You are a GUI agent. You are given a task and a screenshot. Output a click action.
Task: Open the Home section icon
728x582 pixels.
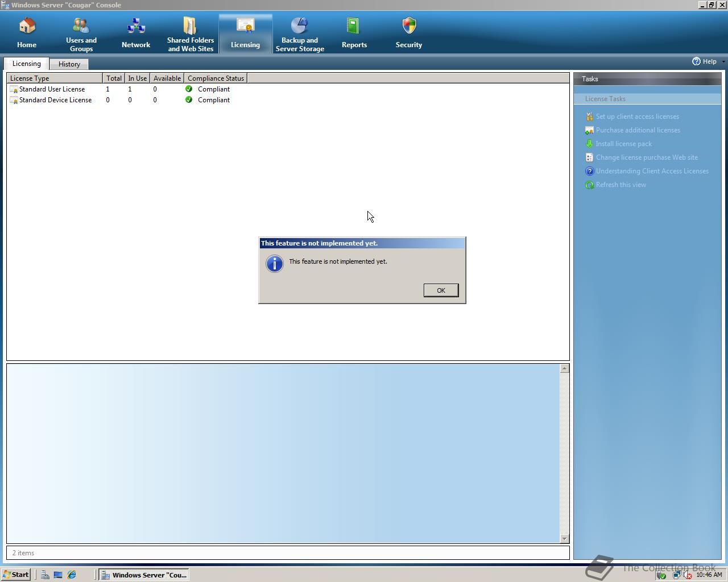pos(27,26)
